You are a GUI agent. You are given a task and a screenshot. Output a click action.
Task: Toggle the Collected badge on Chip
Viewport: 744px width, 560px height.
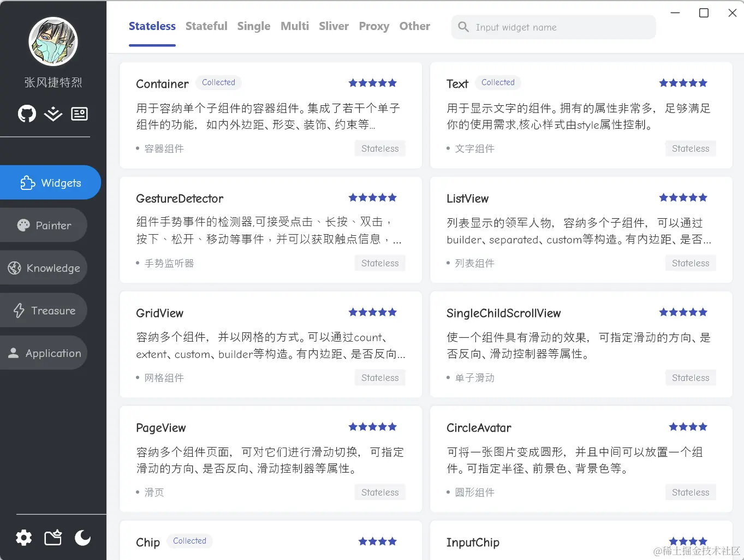[x=189, y=541]
